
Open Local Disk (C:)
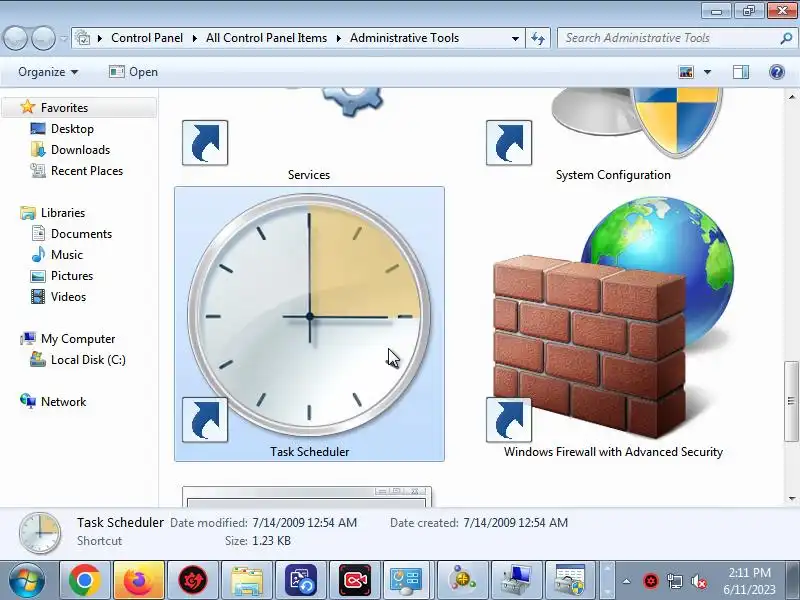(x=88, y=360)
